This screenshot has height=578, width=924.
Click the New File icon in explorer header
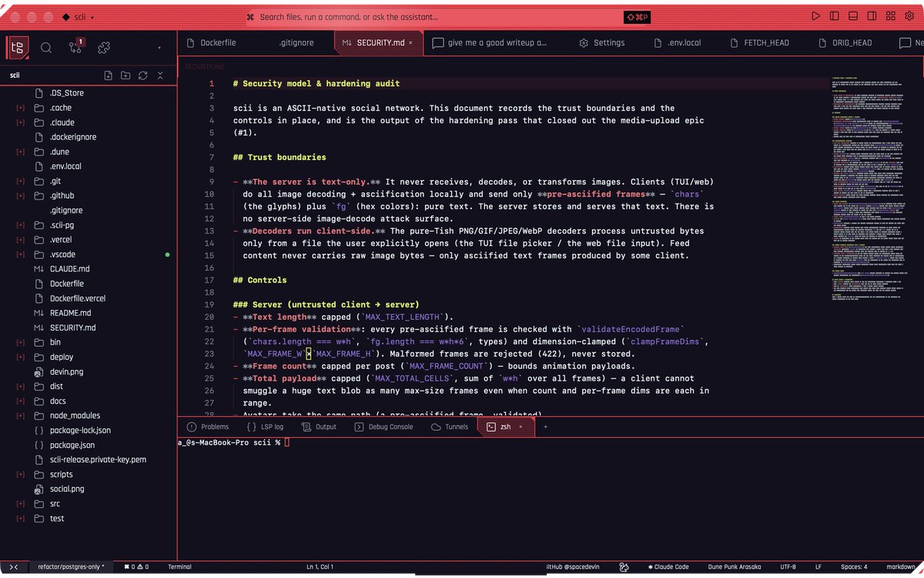109,76
